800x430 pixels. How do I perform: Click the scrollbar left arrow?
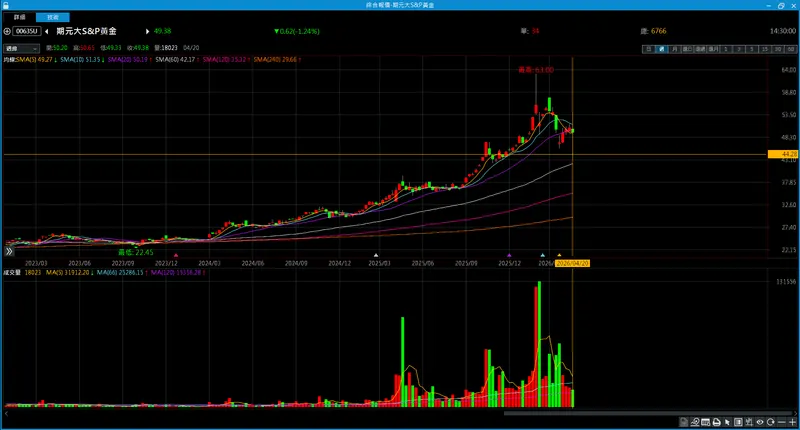pos(6,413)
